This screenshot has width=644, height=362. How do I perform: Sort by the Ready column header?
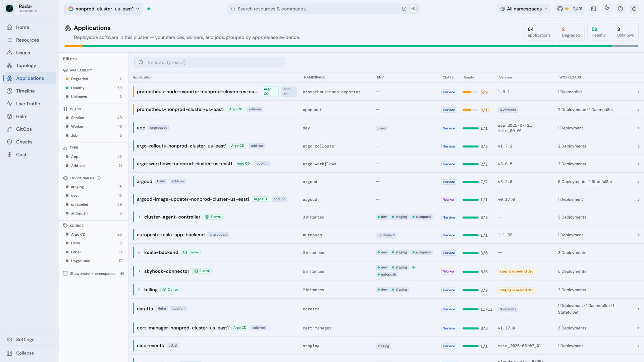click(x=469, y=77)
